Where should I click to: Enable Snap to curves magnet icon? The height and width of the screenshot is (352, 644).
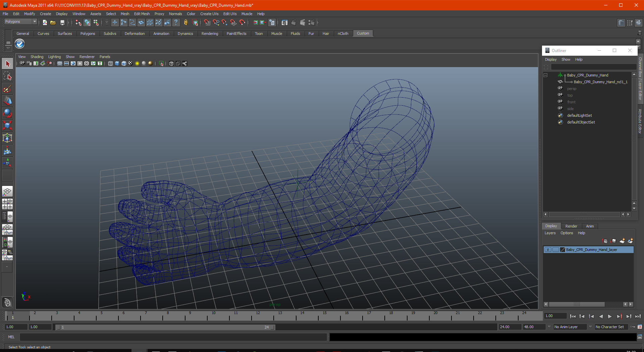(216, 22)
